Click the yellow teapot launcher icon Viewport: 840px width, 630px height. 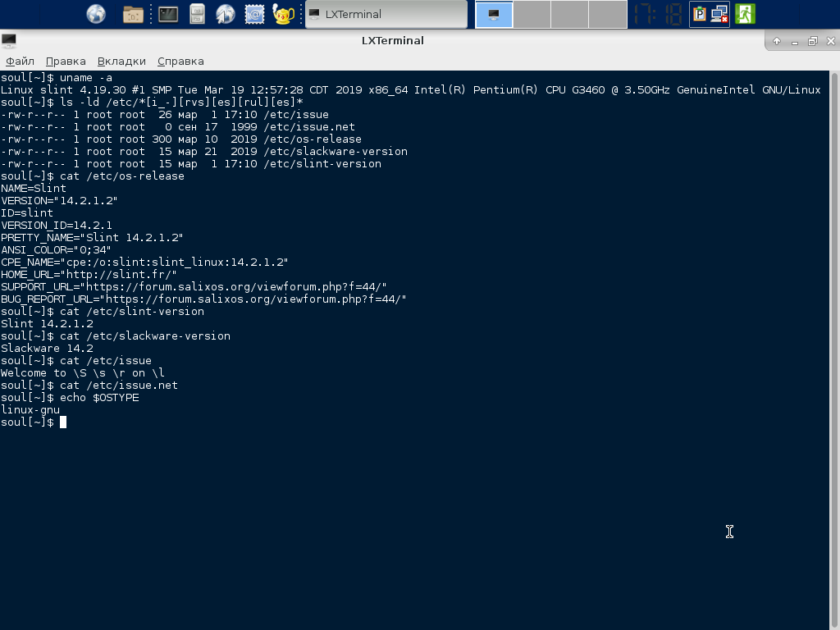(x=283, y=14)
